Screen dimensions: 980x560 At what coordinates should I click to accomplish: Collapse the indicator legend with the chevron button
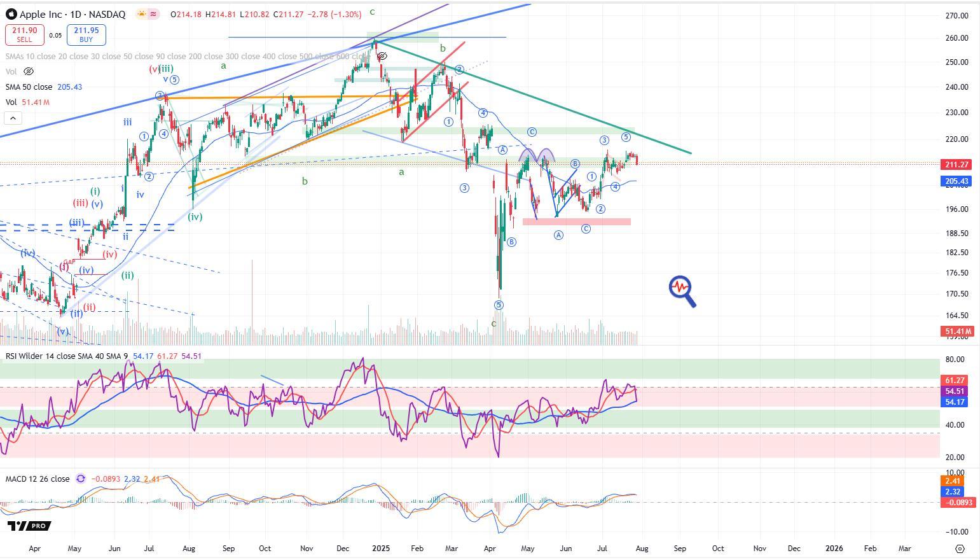point(13,118)
